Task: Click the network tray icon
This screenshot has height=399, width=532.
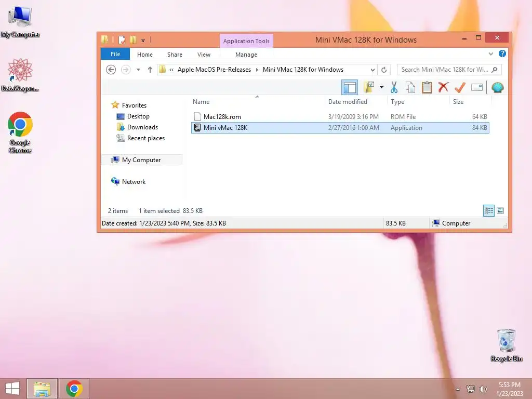Action: pyautogui.click(x=471, y=389)
